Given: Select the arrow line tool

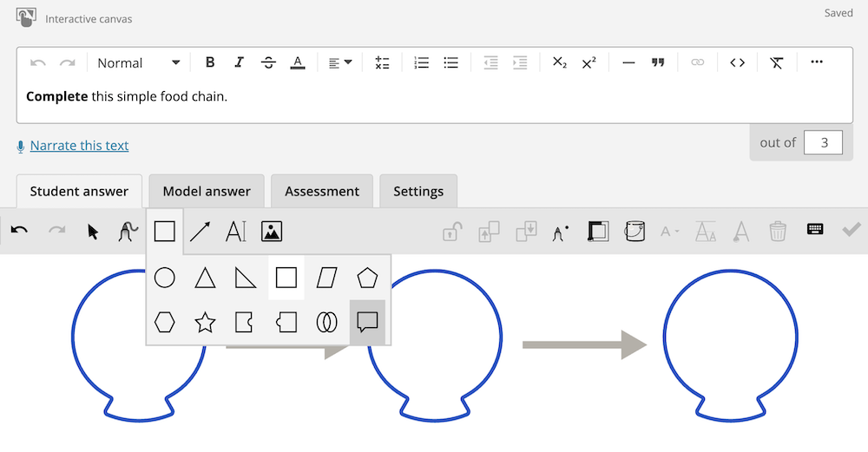Looking at the screenshot, I should click(x=200, y=232).
